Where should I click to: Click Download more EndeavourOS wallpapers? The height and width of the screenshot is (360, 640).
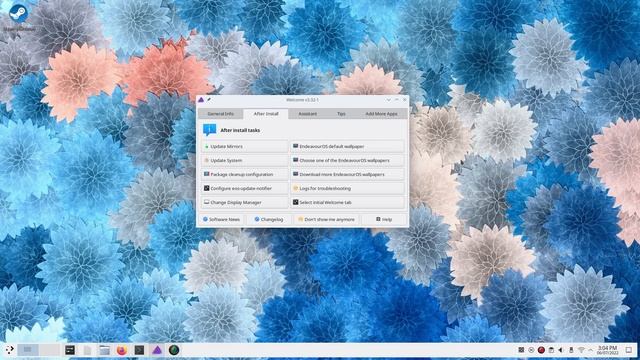347,174
